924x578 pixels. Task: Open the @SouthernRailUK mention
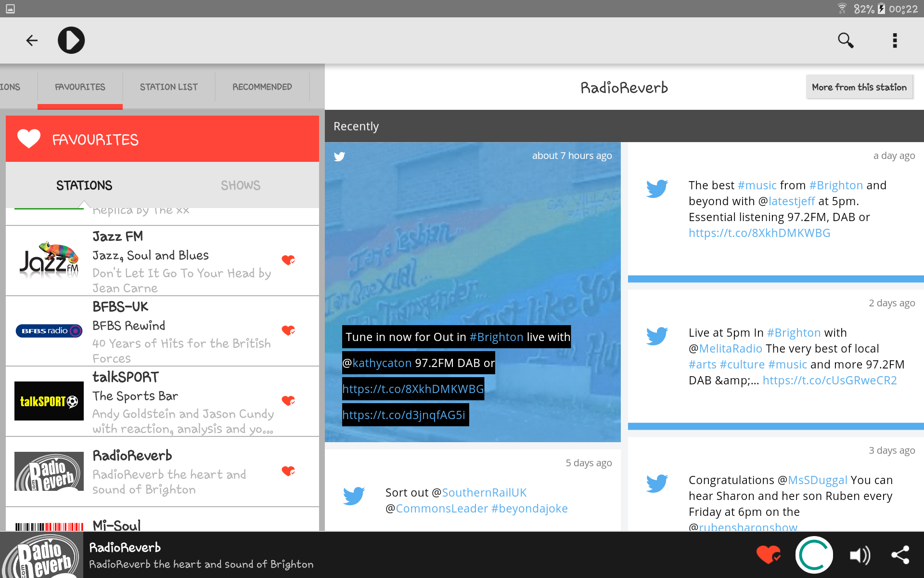point(479,493)
